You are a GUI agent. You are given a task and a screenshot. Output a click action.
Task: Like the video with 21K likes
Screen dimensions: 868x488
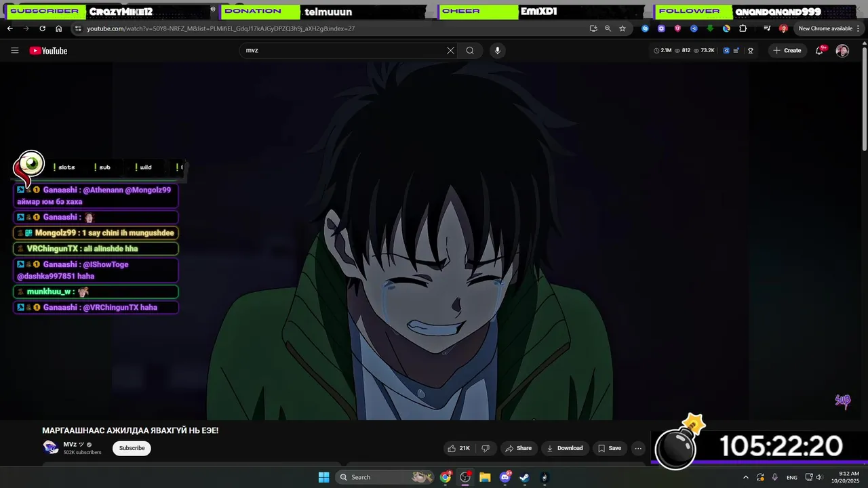458,448
